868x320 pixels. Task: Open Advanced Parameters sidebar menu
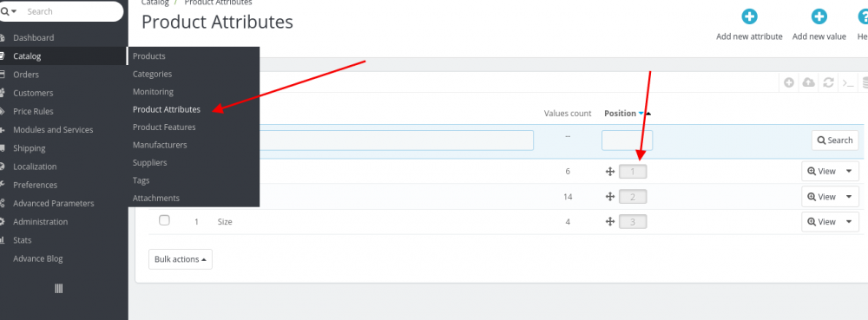(x=54, y=204)
